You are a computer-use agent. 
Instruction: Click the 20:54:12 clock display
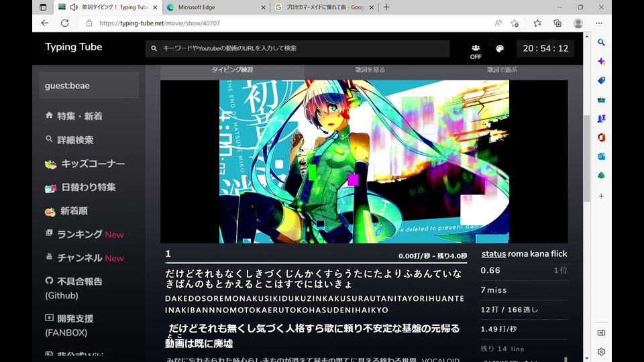coord(545,48)
